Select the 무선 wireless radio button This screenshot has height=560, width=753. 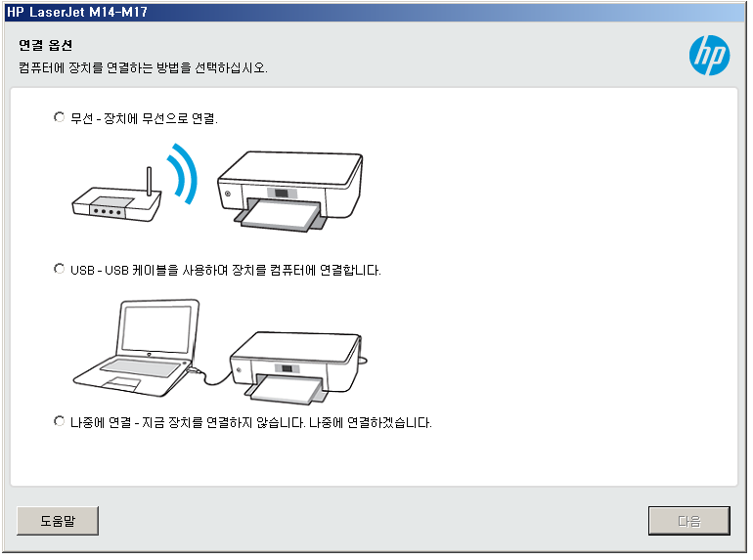pos(59,117)
